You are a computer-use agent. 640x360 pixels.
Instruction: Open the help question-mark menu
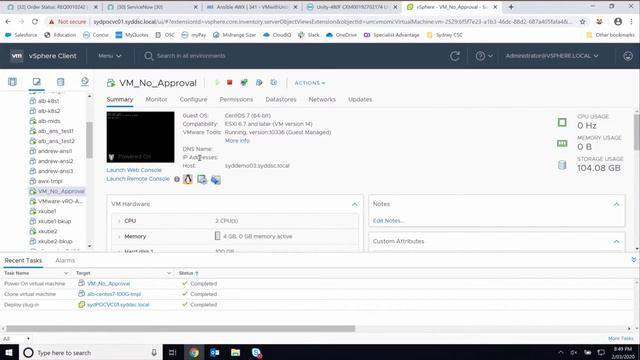pos(484,56)
